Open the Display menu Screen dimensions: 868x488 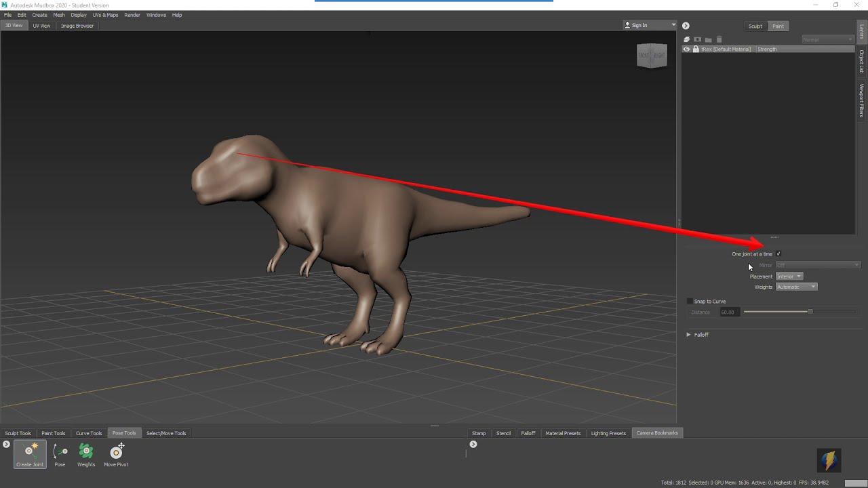[x=79, y=15]
